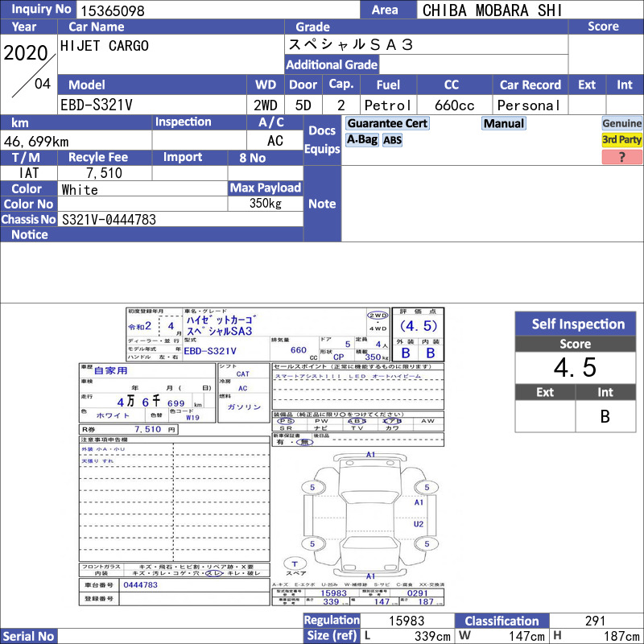Click the Equips label

[x=322, y=149]
